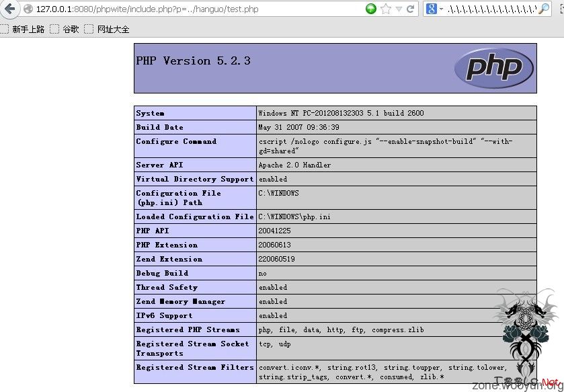Select Windows NT PC-201208132303 system value

click(x=341, y=113)
